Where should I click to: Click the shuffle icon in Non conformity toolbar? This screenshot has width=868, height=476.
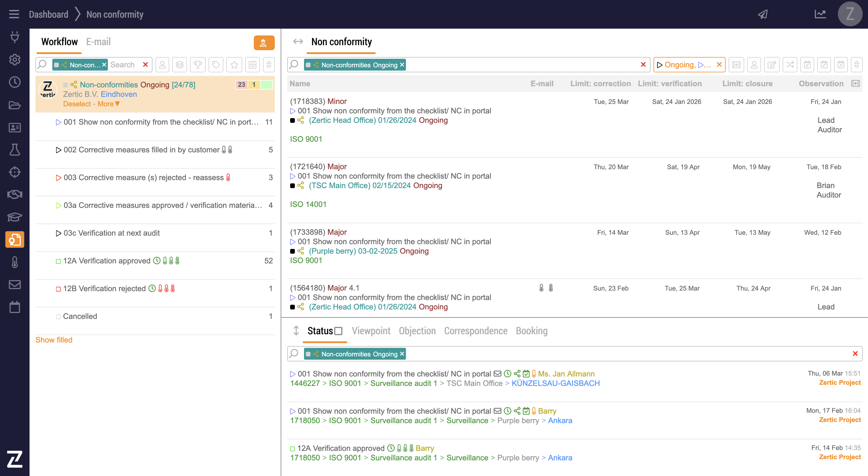click(789, 65)
